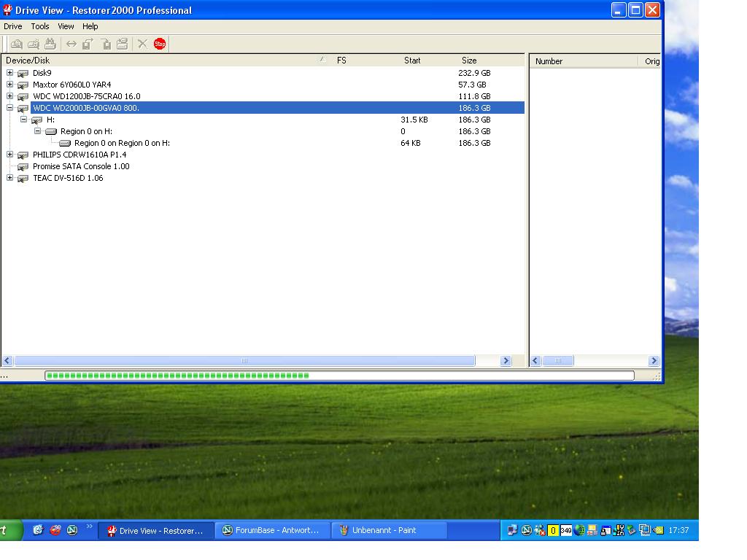Click the 17:37 taskbar clock
The height and width of the screenshot is (560, 747).
click(678, 530)
